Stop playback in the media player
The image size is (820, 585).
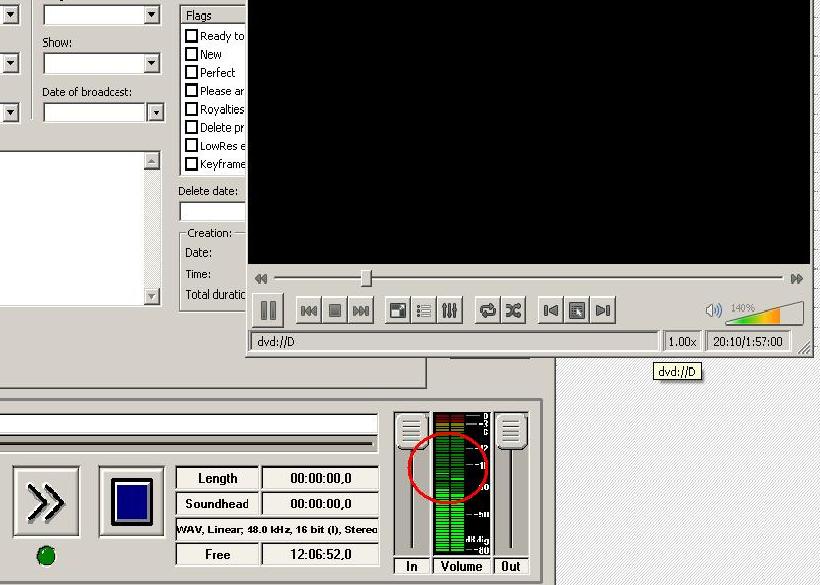pos(335,311)
